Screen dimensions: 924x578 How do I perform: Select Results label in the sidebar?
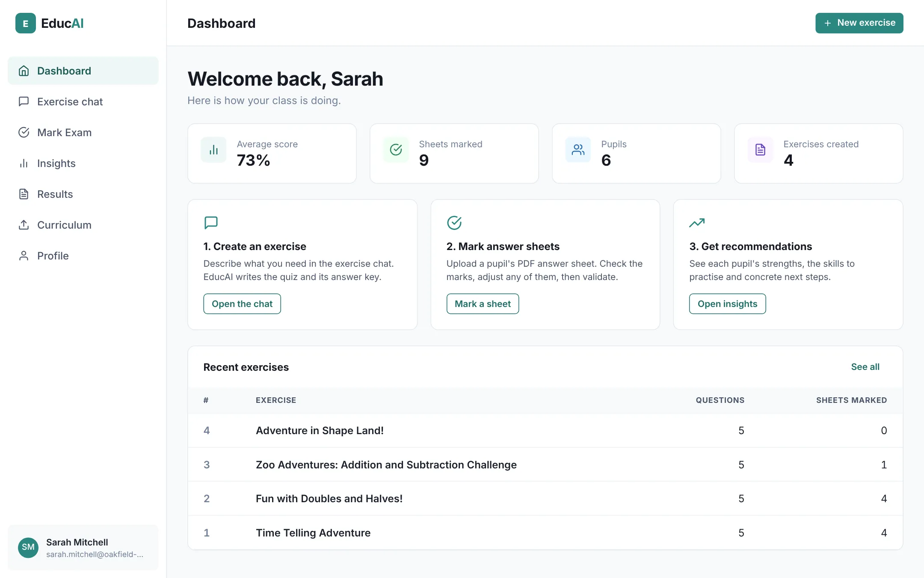coord(55,194)
